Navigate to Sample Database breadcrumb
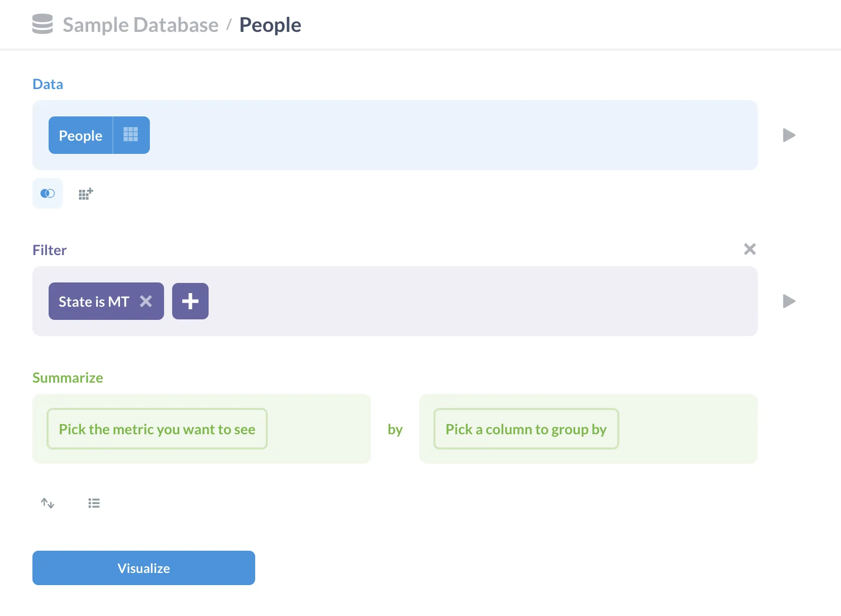The height and width of the screenshot is (616, 841). 140,24
